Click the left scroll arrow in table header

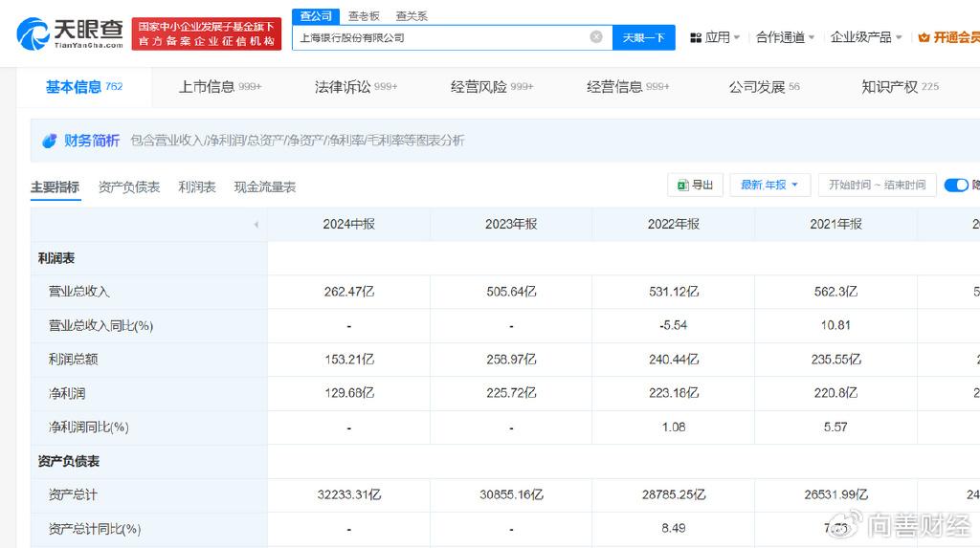coord(256,225)
